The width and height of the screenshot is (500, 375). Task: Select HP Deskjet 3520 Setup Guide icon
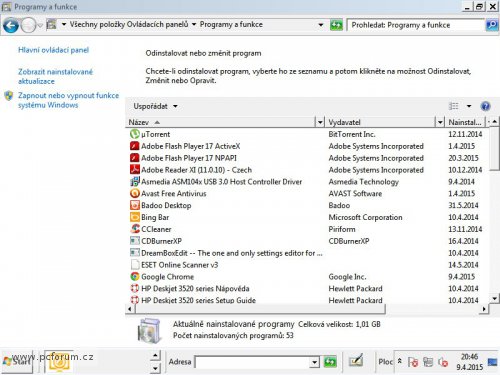click(x=135, y=300)
